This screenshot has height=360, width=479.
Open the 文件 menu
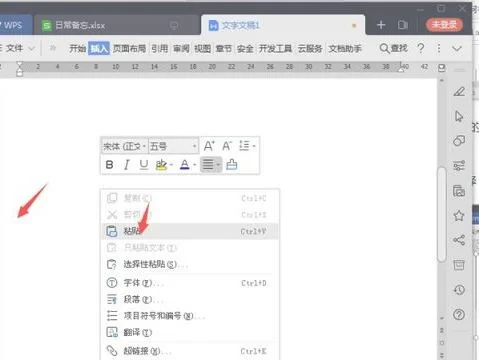15,48
